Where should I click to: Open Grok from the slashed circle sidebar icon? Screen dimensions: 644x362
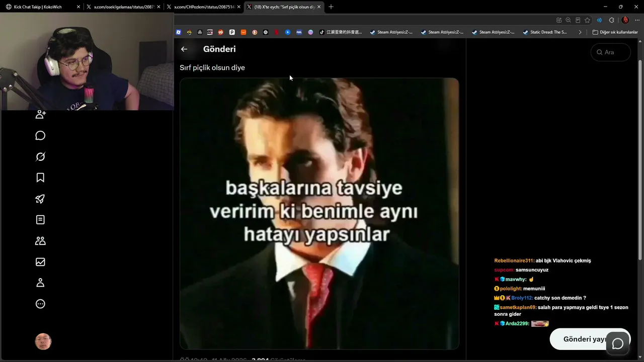[x=41, y=157]
